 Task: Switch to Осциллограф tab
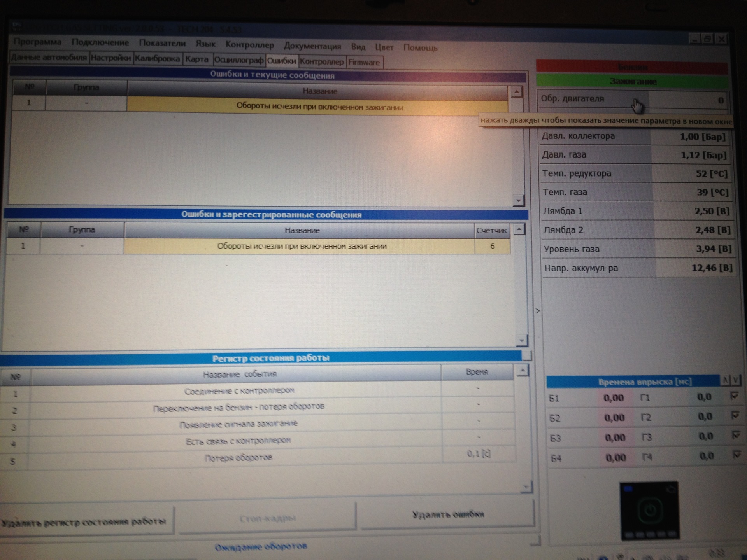(x=238, y=60)
